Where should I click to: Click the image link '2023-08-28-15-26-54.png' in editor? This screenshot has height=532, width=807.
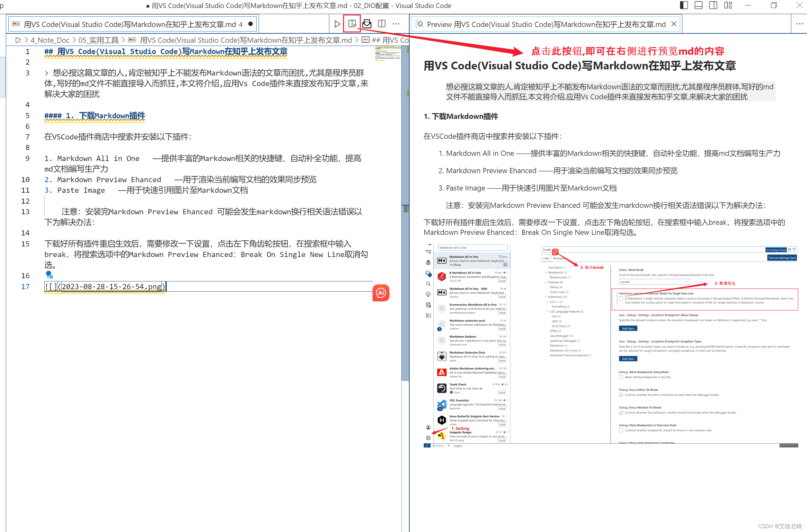point(111,287)
